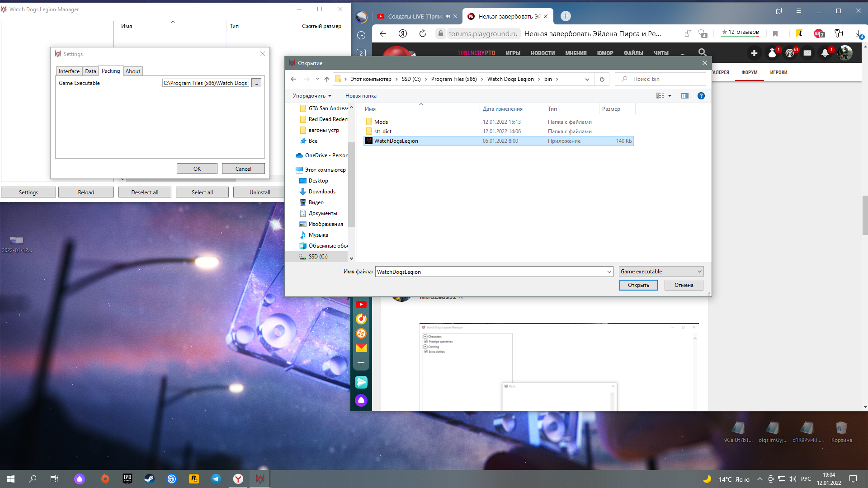Click the bookmark icon in address bar
868x488 pixels.
pyautogui.click(x=775, y=33)
